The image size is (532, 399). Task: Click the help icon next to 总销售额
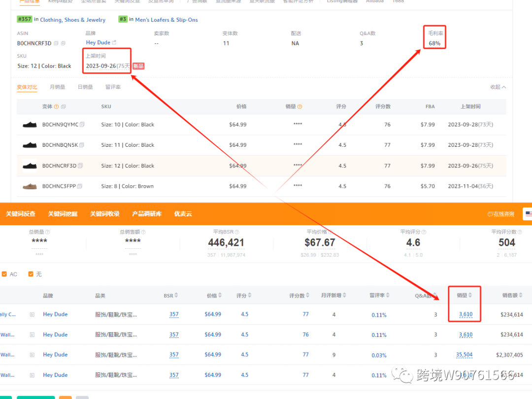click(x=143, y=232)
